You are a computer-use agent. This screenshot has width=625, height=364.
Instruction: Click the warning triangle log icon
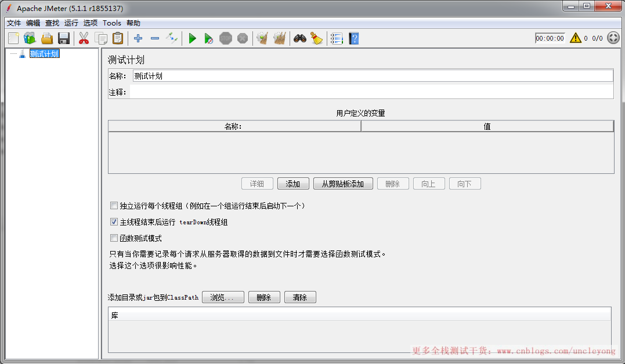pyautogui.click(x=576, y=38)
